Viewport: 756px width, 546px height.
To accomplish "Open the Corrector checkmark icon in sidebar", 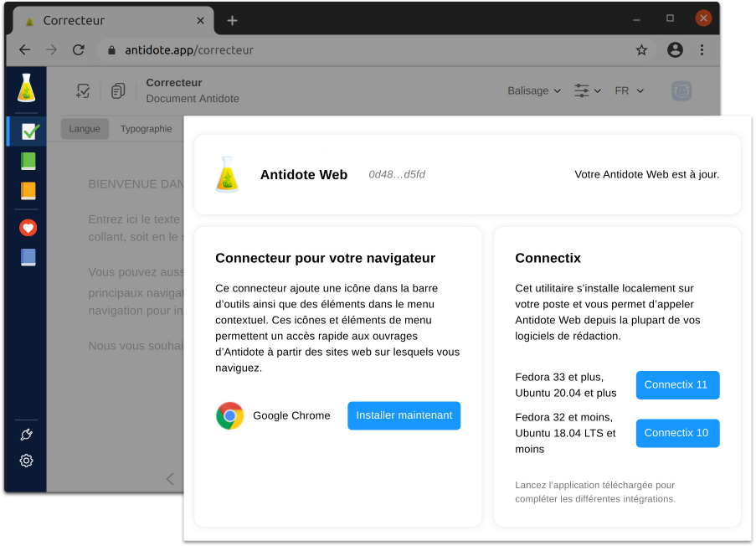I will [29, 131].
